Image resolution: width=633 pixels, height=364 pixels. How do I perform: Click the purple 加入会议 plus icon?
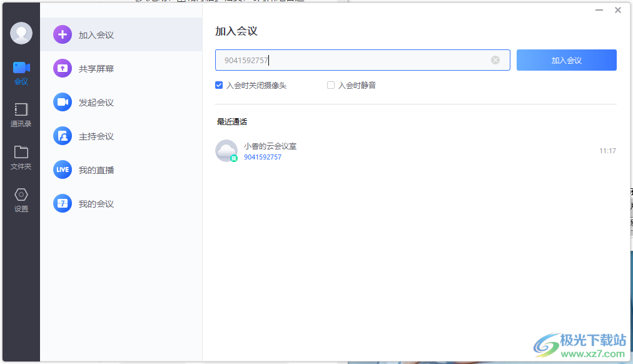[x=63, y=34]
